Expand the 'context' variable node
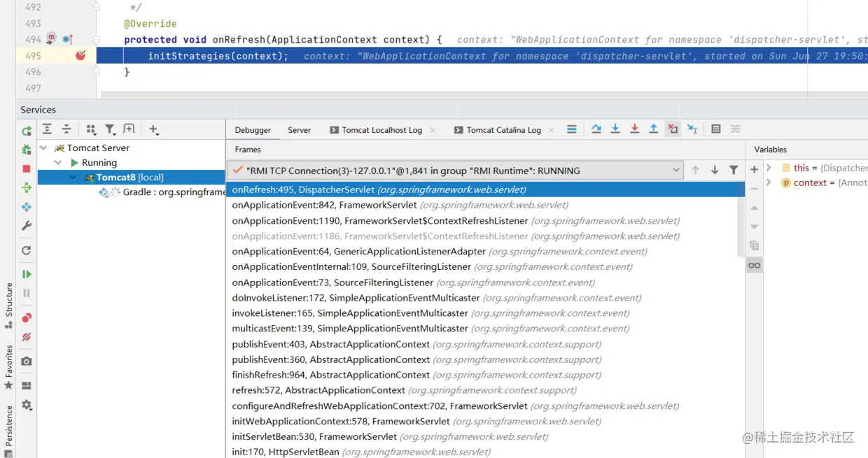The width and height of the screenshot is (868, 458). pyautogui.click(x=769, y=183)
